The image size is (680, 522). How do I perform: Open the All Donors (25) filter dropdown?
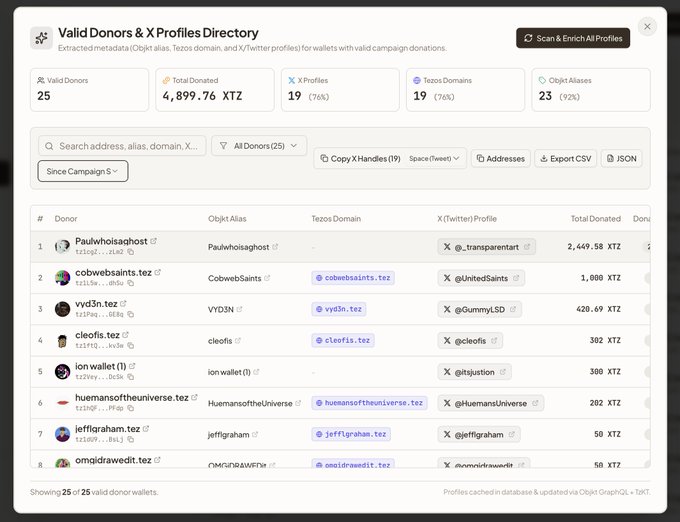click(x=259, y=146)
